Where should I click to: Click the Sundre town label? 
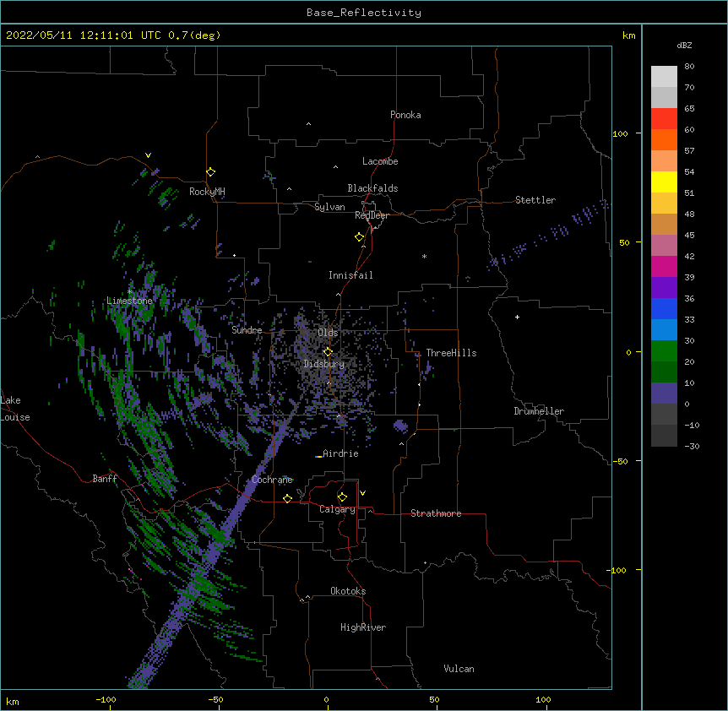pos(247,330)
